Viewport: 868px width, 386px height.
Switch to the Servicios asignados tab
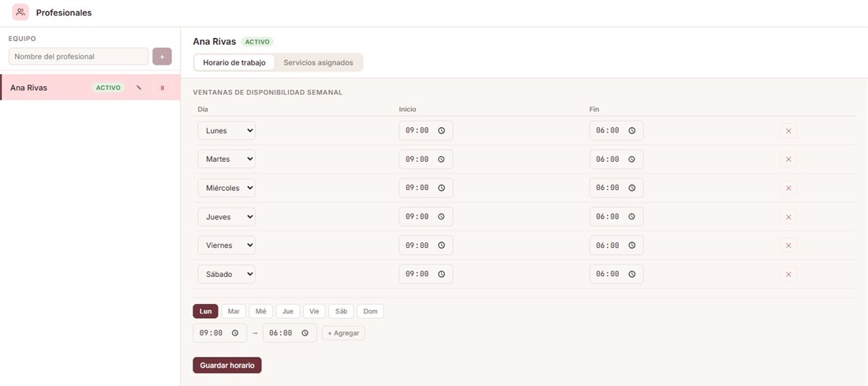(318, 62)
